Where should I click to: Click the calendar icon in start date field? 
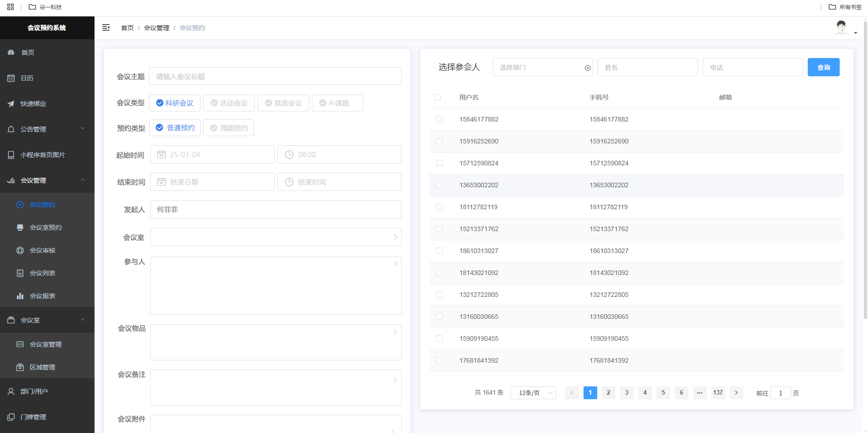[x=161, y=155]
